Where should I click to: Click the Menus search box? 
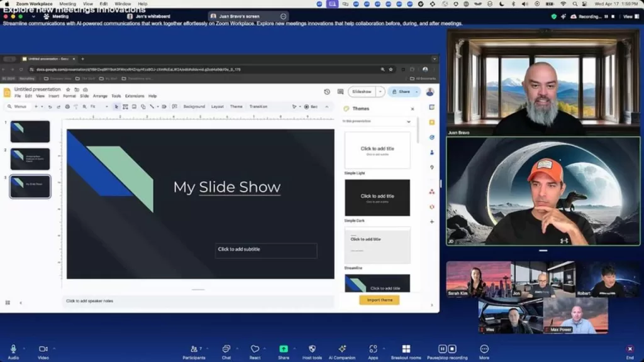pos(17,107)
